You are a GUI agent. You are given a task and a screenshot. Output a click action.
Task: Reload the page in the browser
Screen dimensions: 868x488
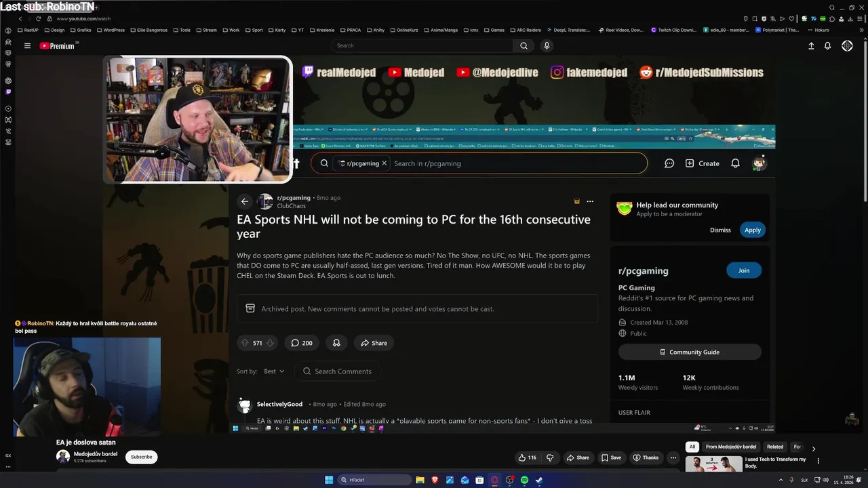[39, 19]
